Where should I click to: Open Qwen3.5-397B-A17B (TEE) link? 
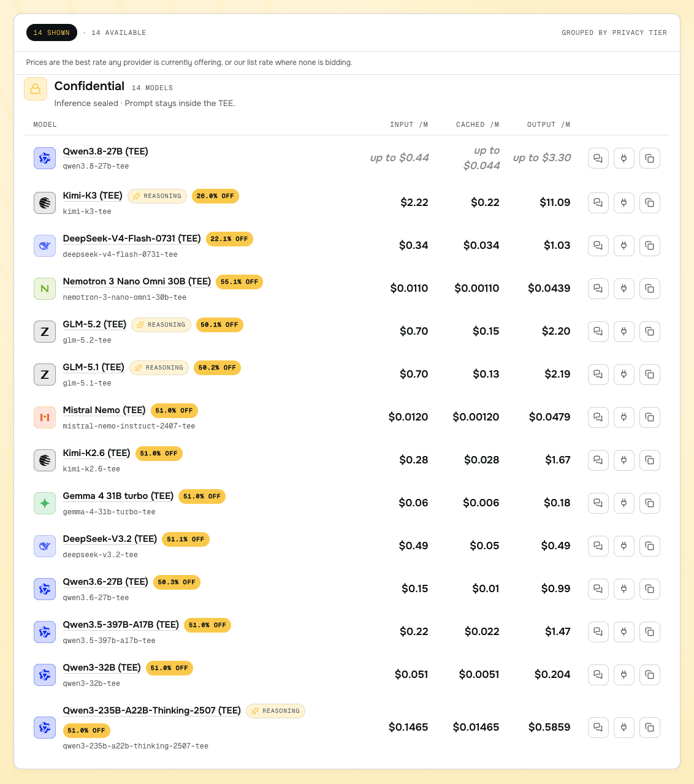[x=121, y=625]
